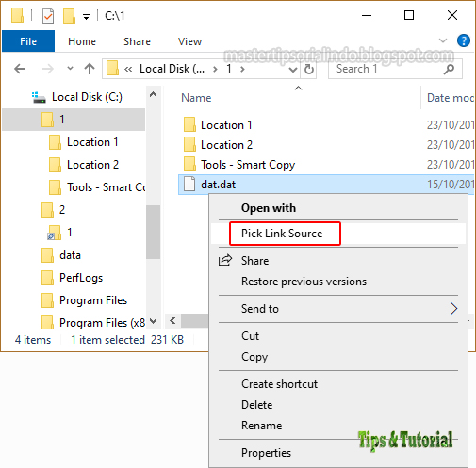Click the 1 item selected 231 KB status text
This screenshot has width=476, height=468.
[127, 340]
